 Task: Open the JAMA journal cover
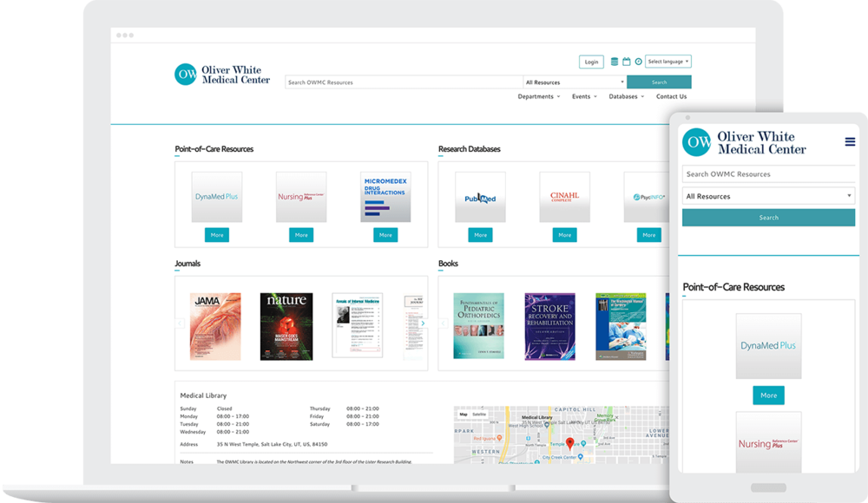(x=215, y=326)
